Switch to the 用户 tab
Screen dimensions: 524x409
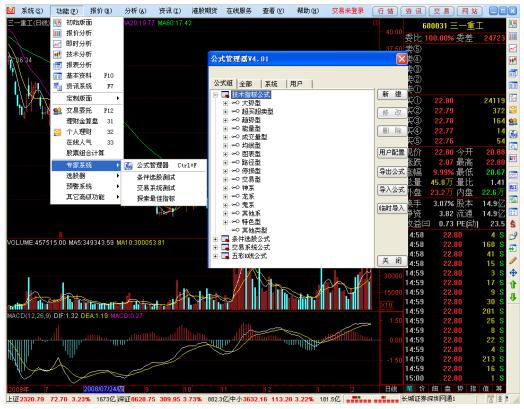296,84
